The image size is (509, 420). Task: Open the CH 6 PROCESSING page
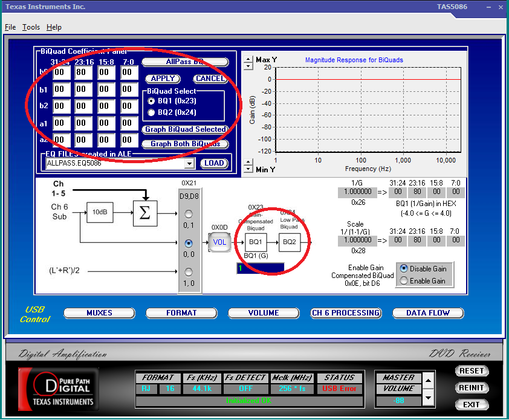click(x=346, y=313)
